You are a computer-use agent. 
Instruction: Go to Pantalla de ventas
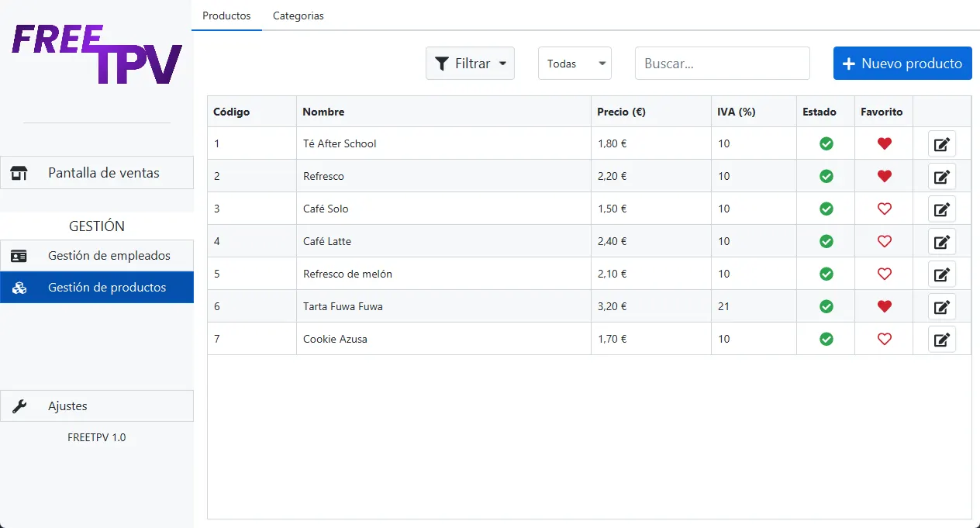tap(97, 173)
